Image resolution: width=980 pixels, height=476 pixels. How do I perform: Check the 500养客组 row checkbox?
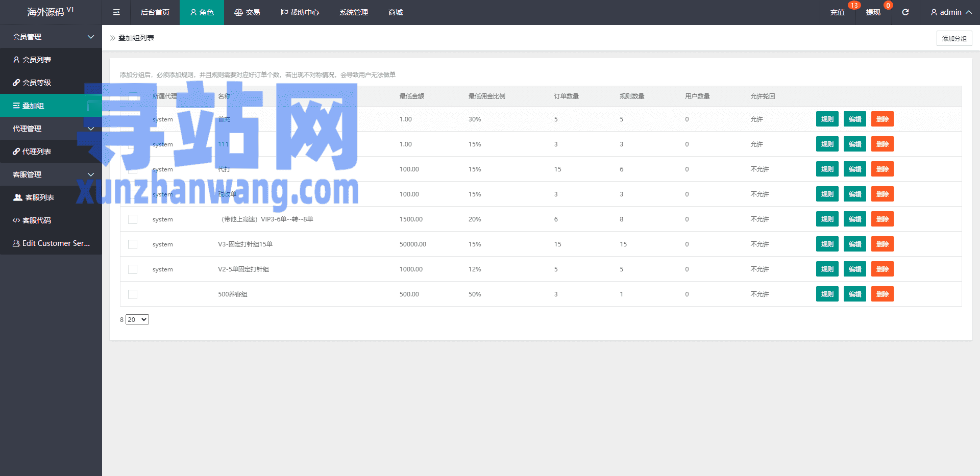tap(133, 294)
